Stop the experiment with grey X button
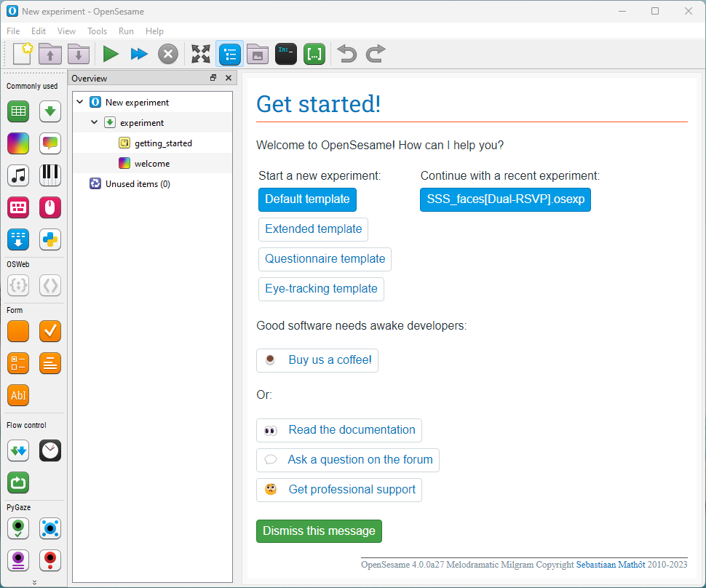Screen dimensions: 706x588 coord(168,54)
